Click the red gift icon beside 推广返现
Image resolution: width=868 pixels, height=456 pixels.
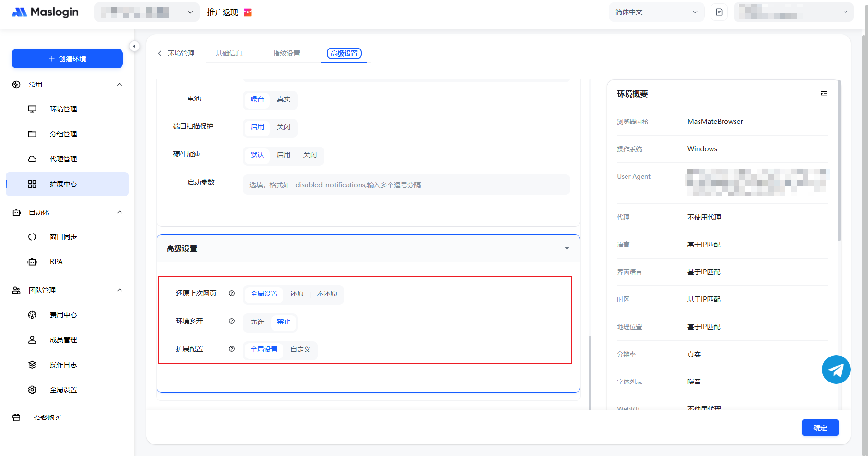pyautogui.click(x=248, y=12)
